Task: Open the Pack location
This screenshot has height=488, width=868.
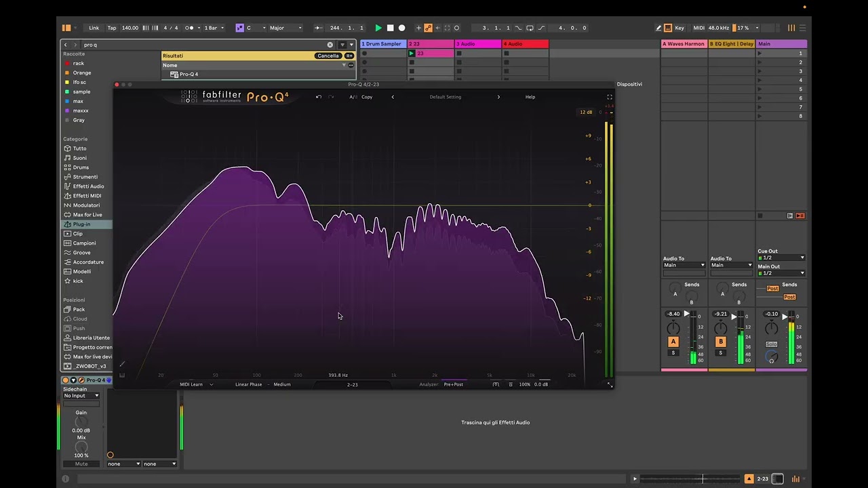Action: coord(79,310)
